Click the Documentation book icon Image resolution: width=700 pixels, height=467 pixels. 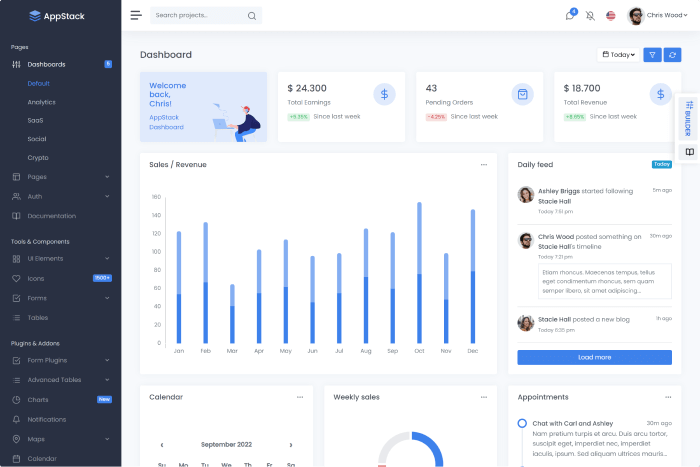point(17,216)
